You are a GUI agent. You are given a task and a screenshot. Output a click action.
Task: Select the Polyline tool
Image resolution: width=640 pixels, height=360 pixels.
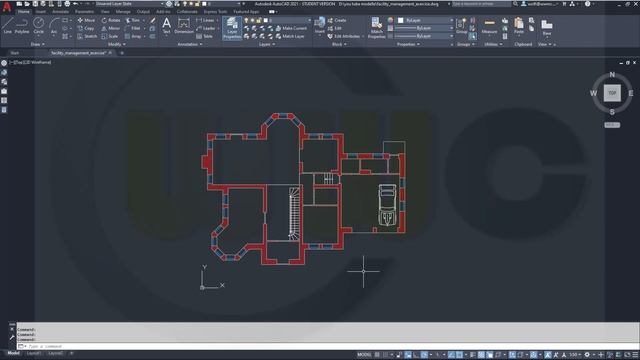click(x=22, y=26)
